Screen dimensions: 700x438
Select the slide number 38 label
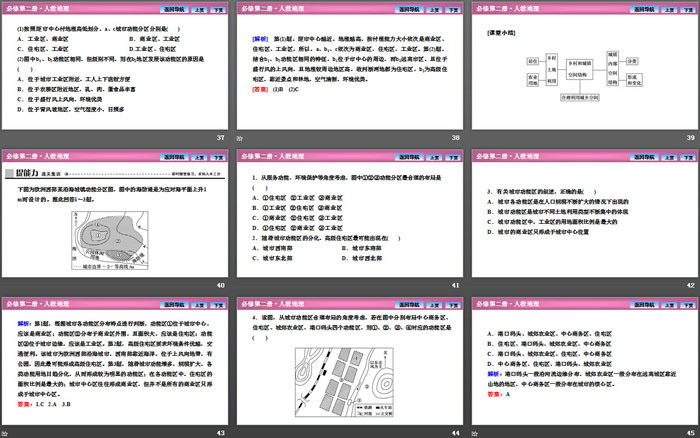[455, 138]
